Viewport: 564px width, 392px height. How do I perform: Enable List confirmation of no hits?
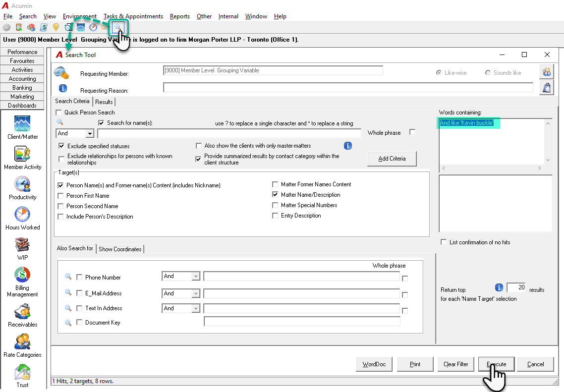(x=444, y=242)
